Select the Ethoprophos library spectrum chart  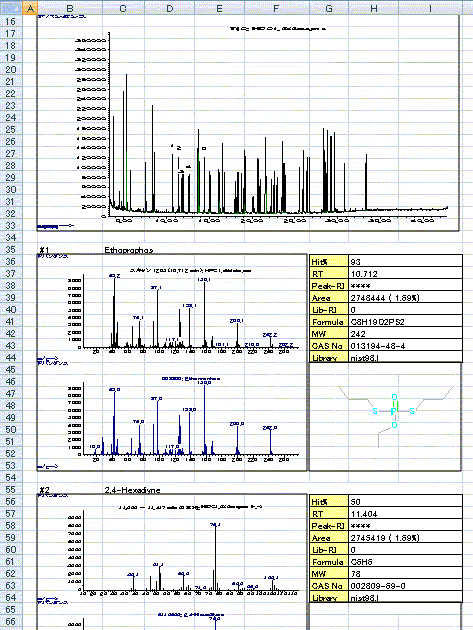(x=172, y=417)
